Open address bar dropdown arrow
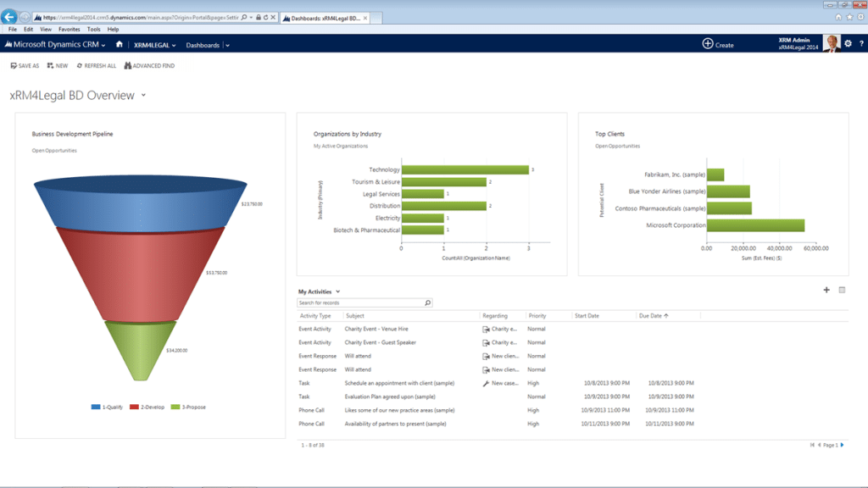 251,18
